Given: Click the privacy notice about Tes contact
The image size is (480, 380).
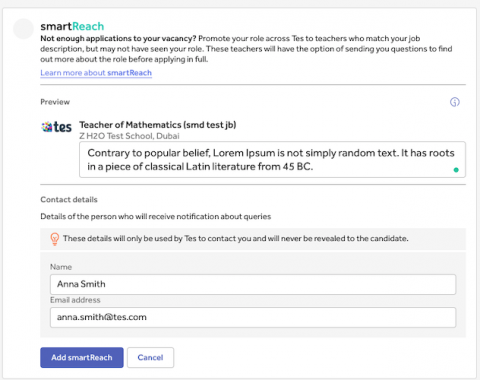Looking at the screenshot, I should (x=235, y=239).
